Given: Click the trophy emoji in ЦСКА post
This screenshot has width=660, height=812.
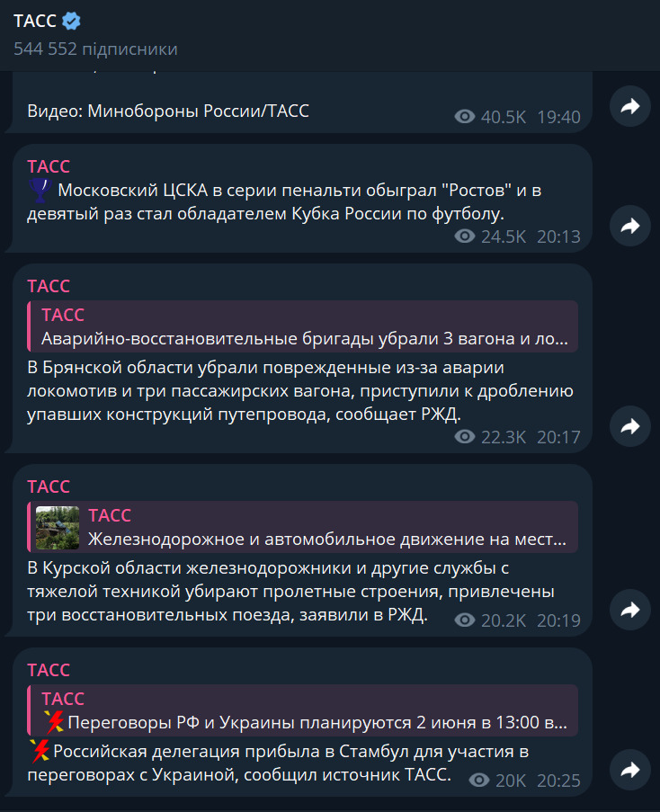Looking at the screenshot, I should click(x=40, y=190).
